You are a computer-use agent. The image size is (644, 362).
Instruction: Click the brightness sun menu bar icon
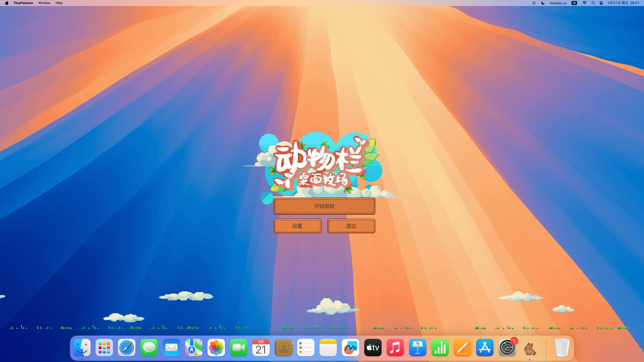[534, 3]
